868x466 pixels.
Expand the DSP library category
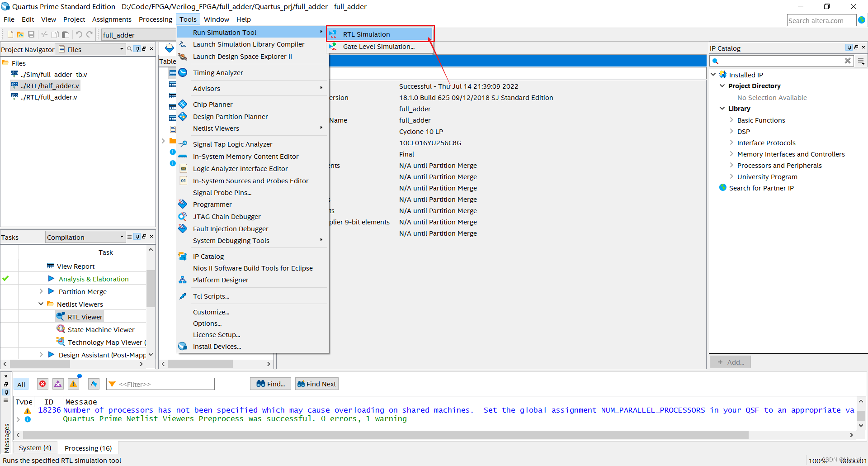click(x=731, y=131)
